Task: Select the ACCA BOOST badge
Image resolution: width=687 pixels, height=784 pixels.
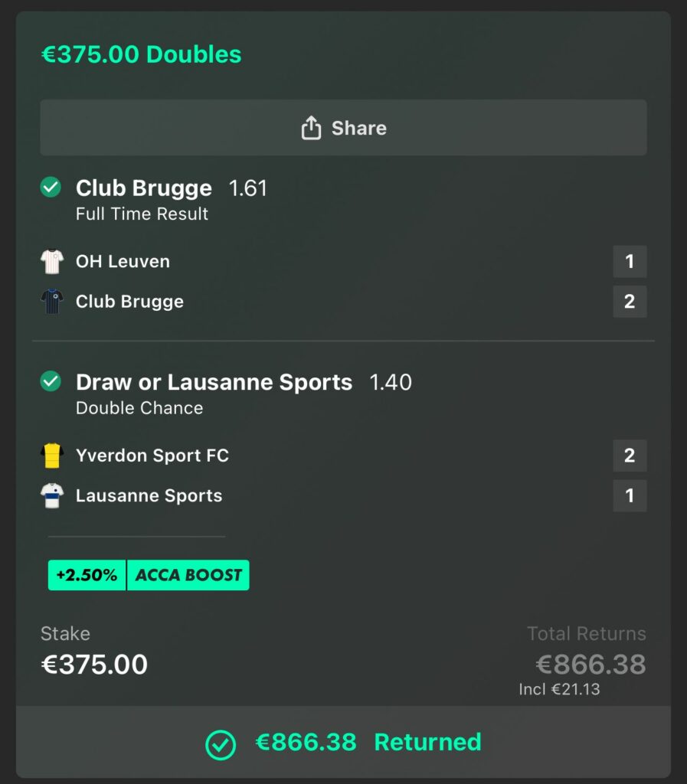Action: (x=188, y=575)
